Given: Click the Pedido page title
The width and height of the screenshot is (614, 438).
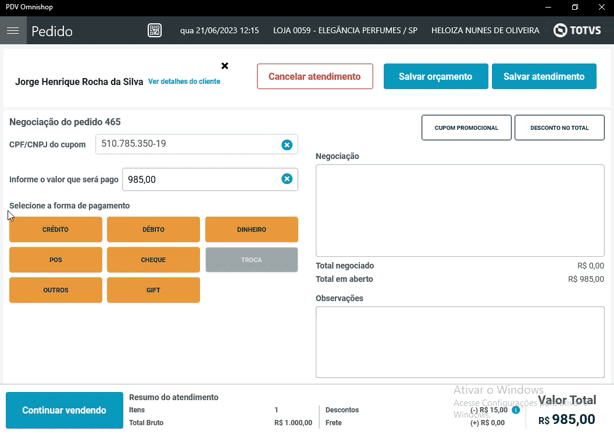Looking at the screenshot, I should tap(52, 31).
